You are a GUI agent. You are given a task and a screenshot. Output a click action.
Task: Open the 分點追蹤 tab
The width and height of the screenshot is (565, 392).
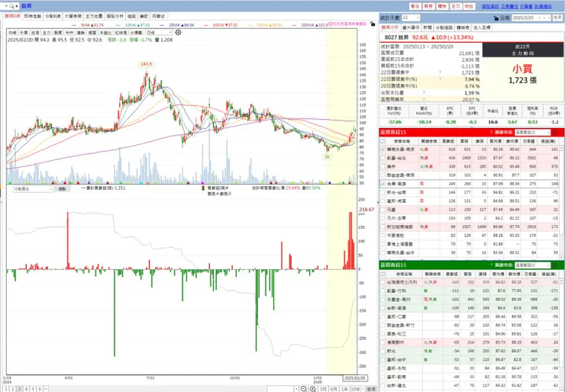[444, 27]
